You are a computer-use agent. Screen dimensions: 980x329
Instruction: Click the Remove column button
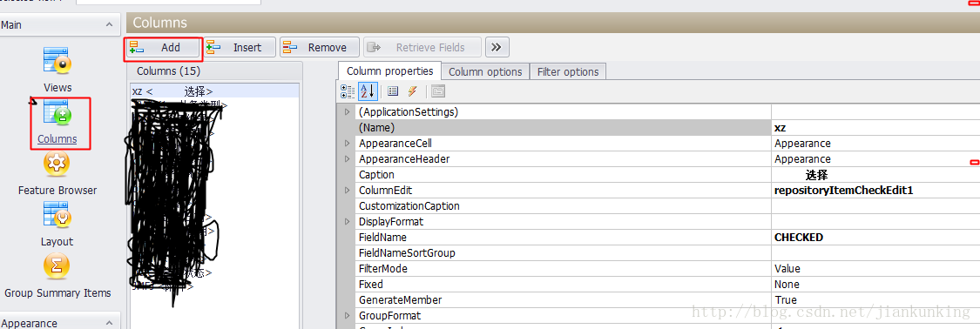coord(320,48)
